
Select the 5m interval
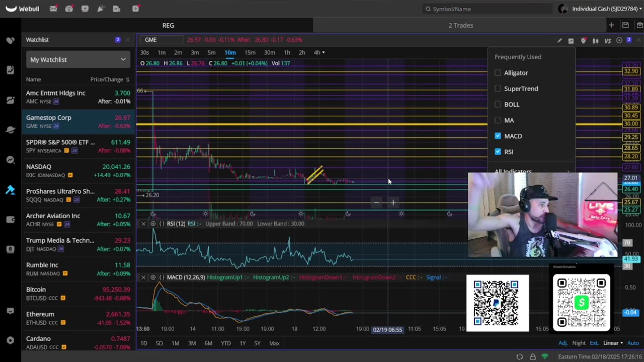pos(211,52)
